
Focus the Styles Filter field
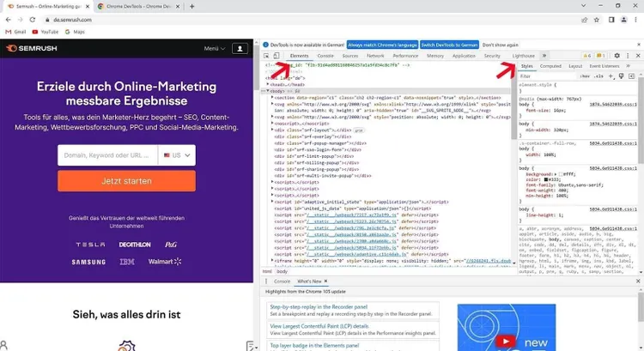click(x=549, y=76)
